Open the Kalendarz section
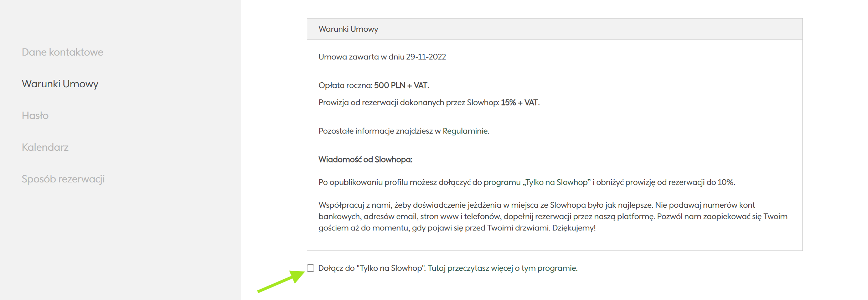 coord(45,147)
